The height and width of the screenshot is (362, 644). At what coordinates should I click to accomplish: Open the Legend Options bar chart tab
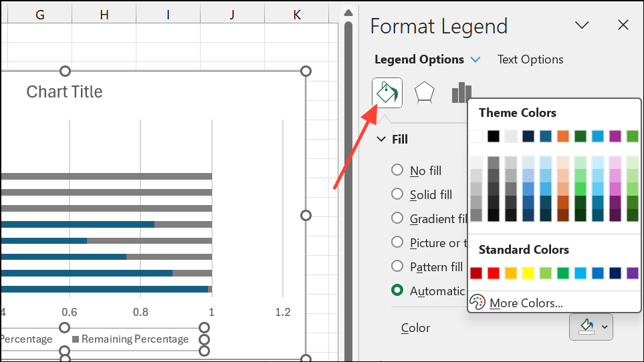click(x=461, y=93)
